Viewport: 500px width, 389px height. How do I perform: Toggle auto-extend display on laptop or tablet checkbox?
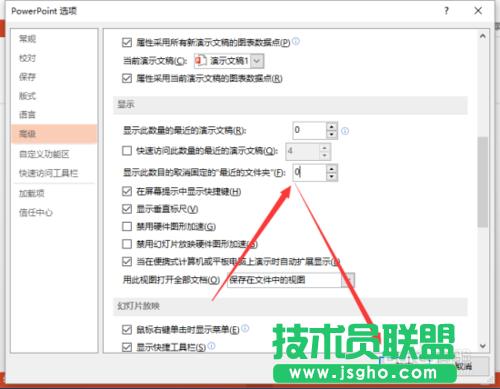click(127, 262)
